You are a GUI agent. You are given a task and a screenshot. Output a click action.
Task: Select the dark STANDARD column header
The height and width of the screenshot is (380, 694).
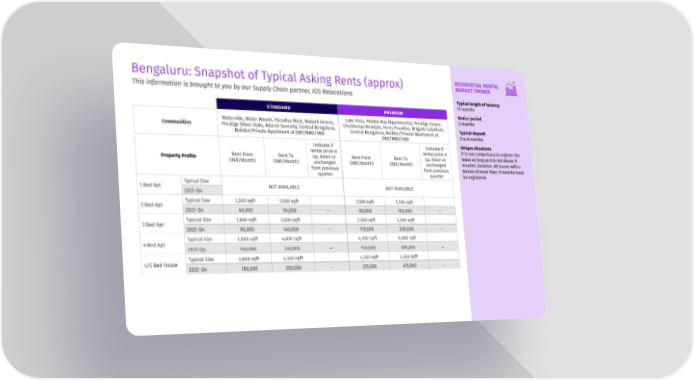pyautogui.click(x=277, y=107)
